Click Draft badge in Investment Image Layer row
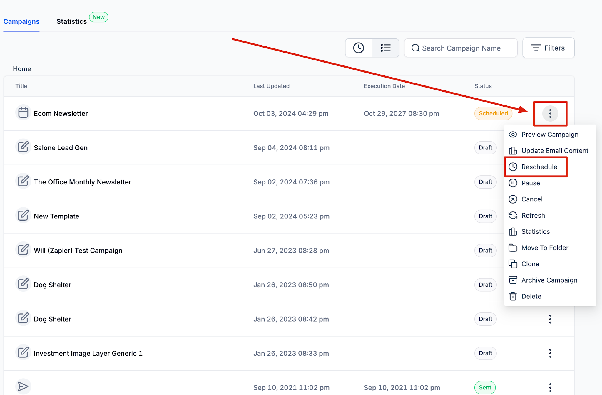 (485, 353)
